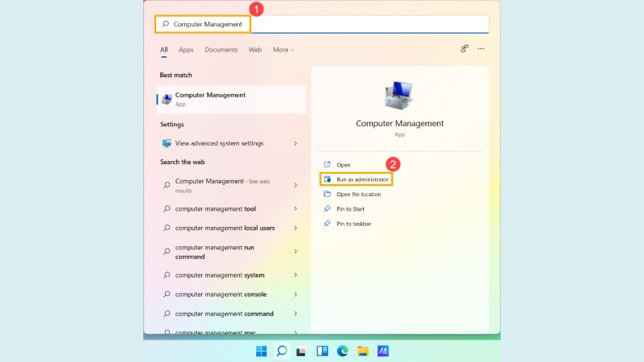Open Task View from taskbar
644x362 pixels.
pos(301,352)
